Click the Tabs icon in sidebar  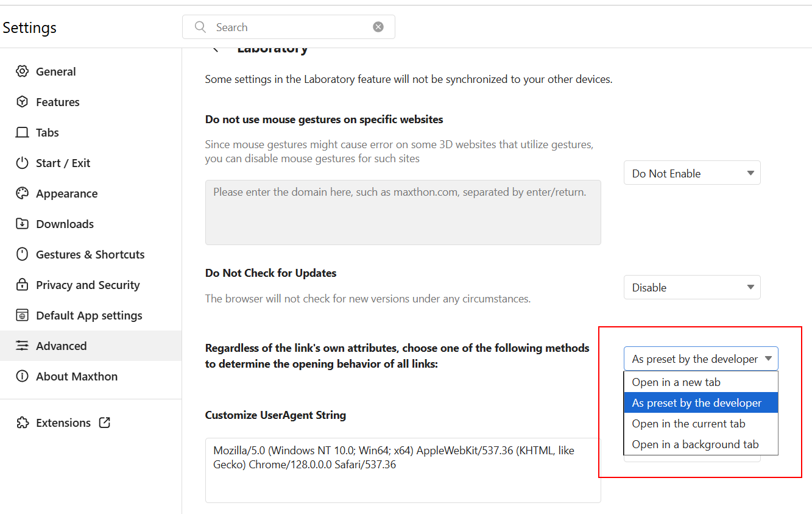point(23,132)
